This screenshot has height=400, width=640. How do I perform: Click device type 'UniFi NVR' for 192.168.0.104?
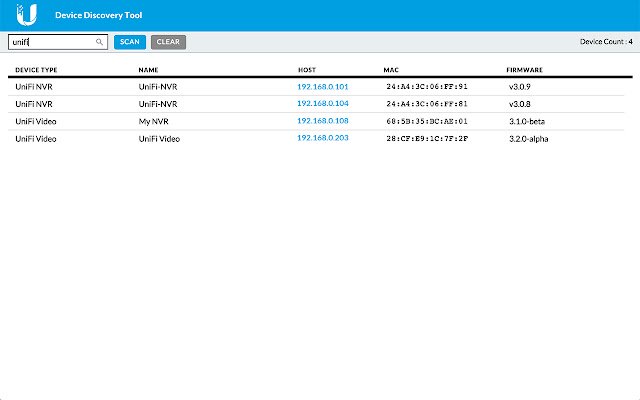point(34,104)
